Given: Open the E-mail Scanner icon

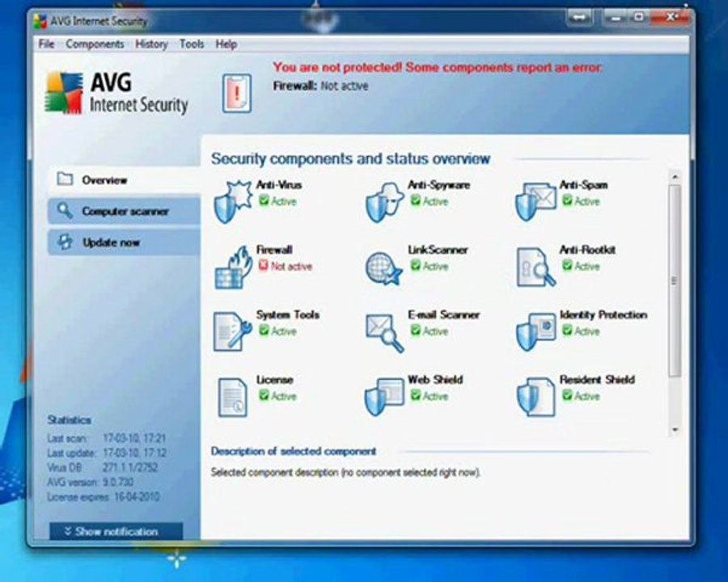Looking at the screenshot, I should [384, 333].
